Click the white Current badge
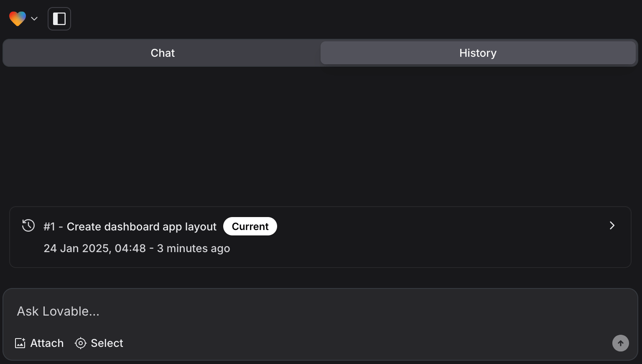This screenshot has width=642, height=364. [x=250, y=226]
